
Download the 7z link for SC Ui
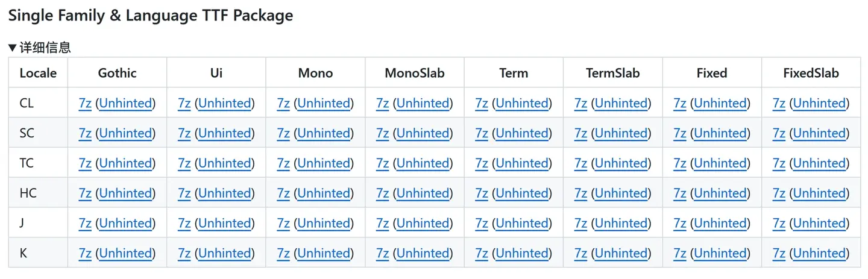click(184, 133)
